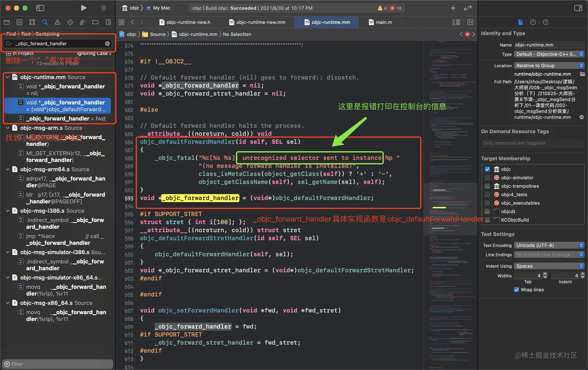Show the File inspector
This screenshot has width=588, height=370.
click(520, 22)
